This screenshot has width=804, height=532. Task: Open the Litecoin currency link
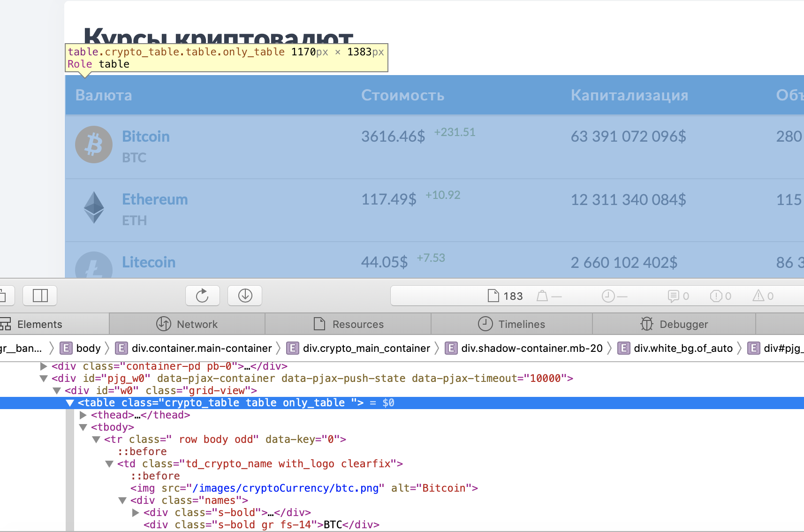tap(149, 262)
